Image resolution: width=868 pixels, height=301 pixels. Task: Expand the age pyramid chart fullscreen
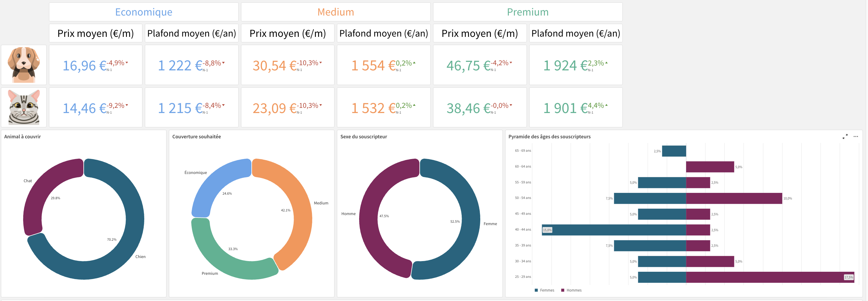(x=845, y=136)
